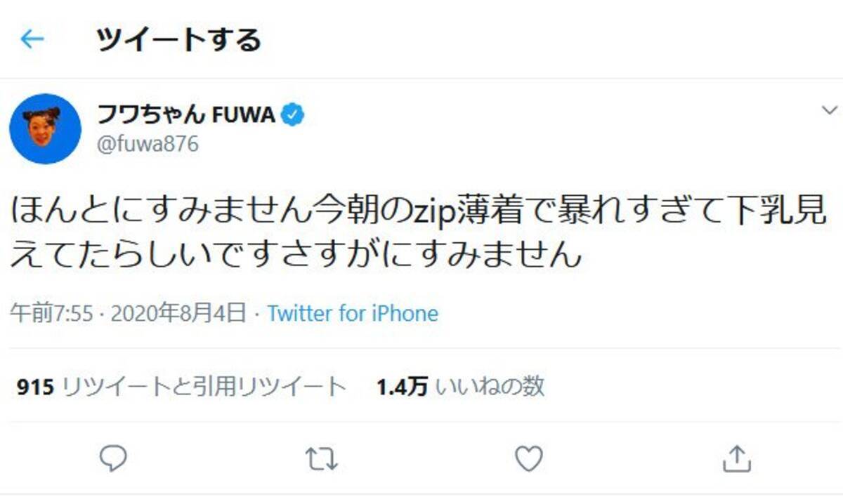The height and width of the screenshot is (504, 843).
Task: Click the blue verified badge
Action: [292, 114]
